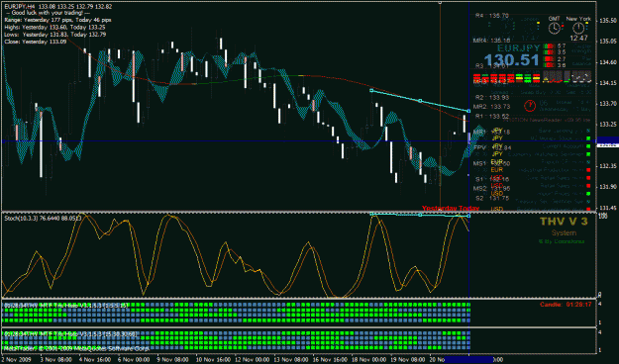Click the Highs Yesterday 133.60 line
Image resolution: width=619 pixels, height=364 pixels.
click(x=54, y=28)
